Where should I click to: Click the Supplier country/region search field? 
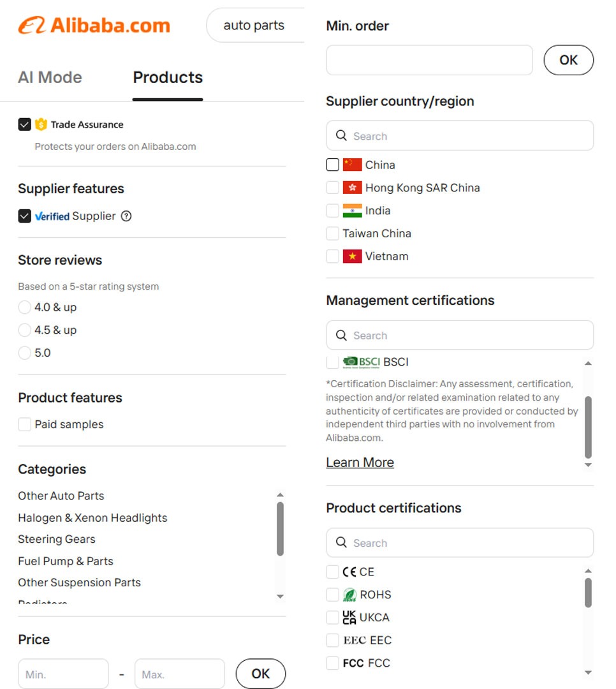click(x=460, y=135)
